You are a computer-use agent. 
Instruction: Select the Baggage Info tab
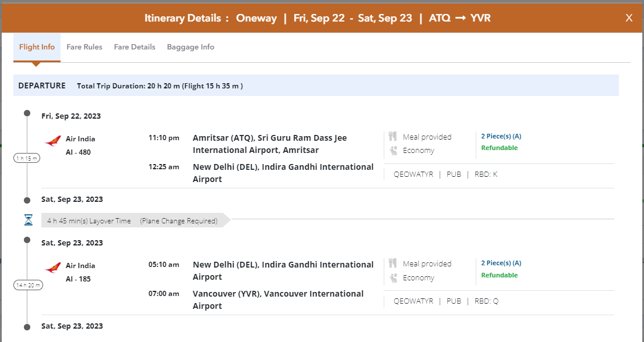[x=190, y=47]
